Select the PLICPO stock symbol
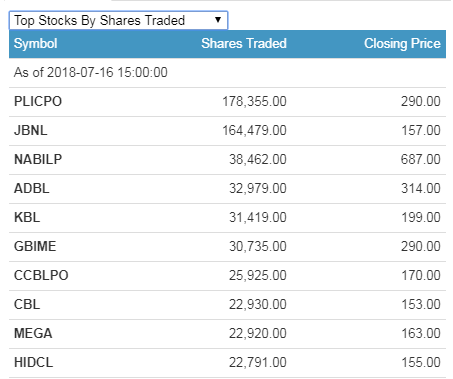The image size is (453, 379). pos(38,101)
